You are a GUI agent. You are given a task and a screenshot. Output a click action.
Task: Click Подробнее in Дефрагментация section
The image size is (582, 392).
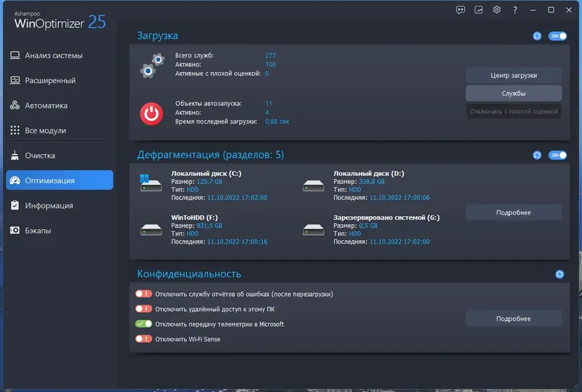coord(514,212)
